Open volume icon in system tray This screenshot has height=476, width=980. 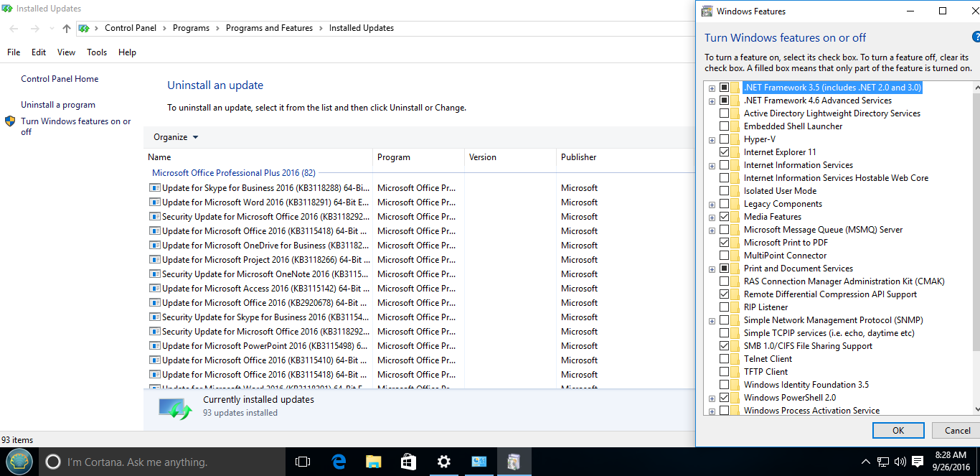tap(900, 462)
